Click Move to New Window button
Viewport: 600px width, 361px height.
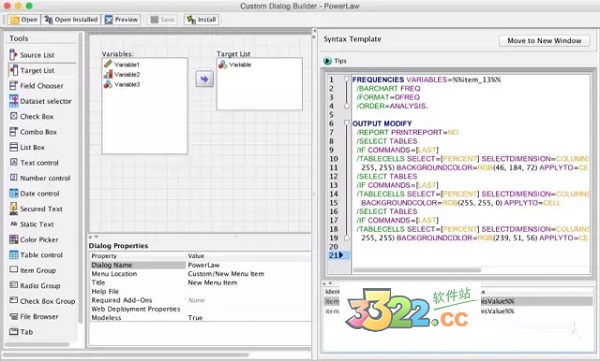544,41
